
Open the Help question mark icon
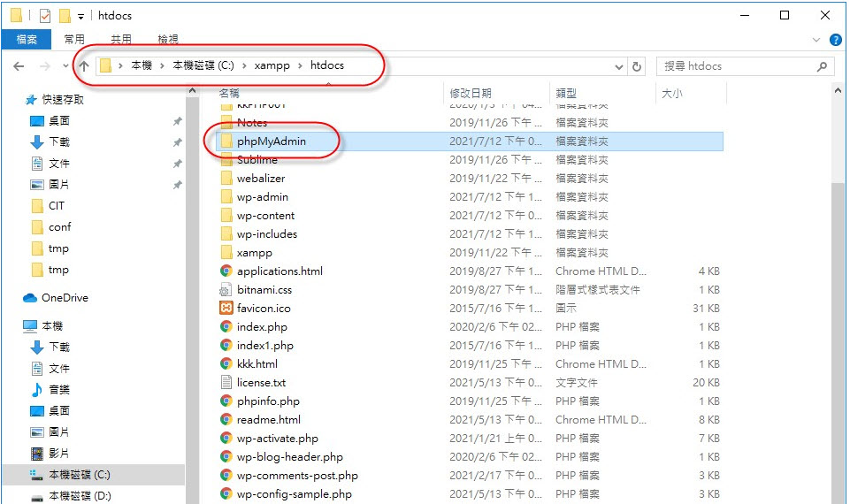click(x=835, y=40)
